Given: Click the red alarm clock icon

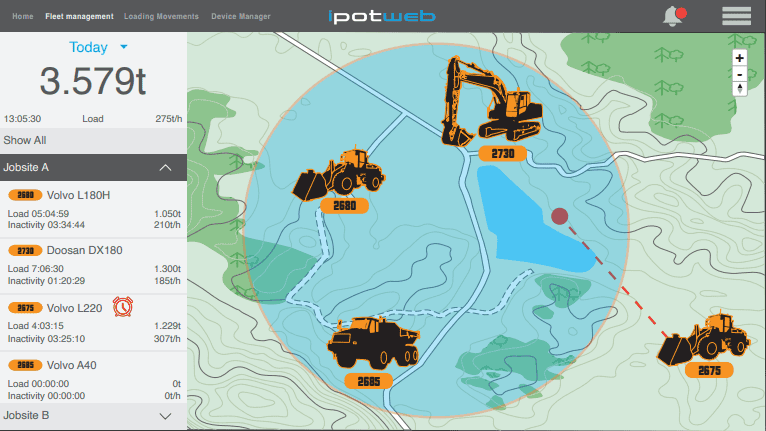Looking at the screenshot, I should coord(124,305).
